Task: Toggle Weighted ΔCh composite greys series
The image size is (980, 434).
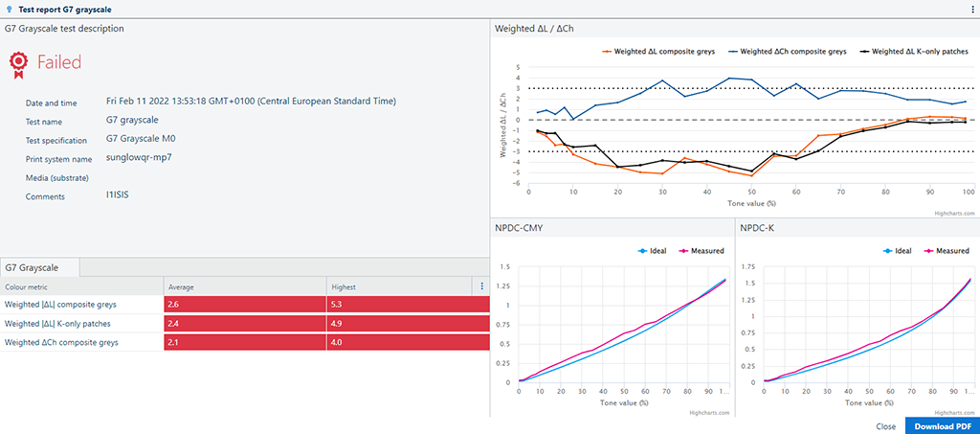Action: [x=787, y=51]
